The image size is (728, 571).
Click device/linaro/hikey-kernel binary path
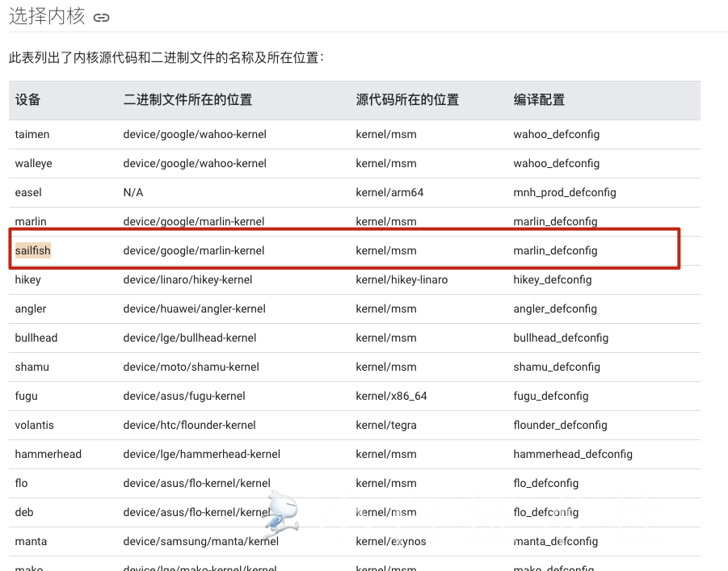tap(187, 280)
